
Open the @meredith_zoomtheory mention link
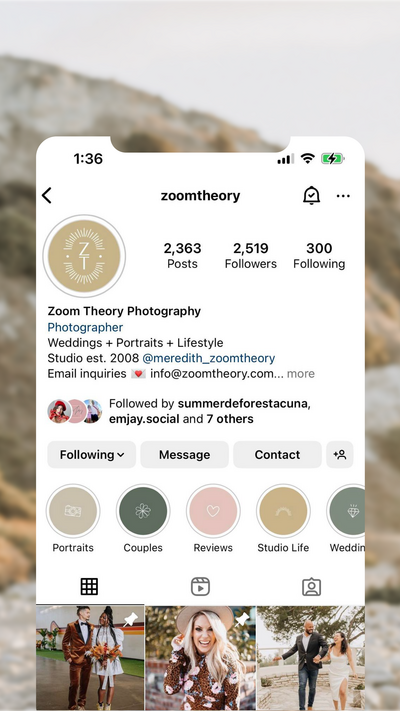(x=209, y=358)
